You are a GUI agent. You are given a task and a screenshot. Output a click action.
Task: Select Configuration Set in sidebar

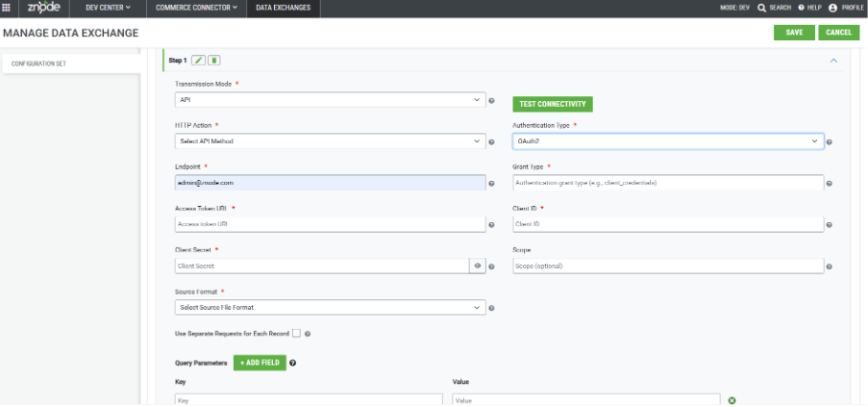(x=70, y=64)
